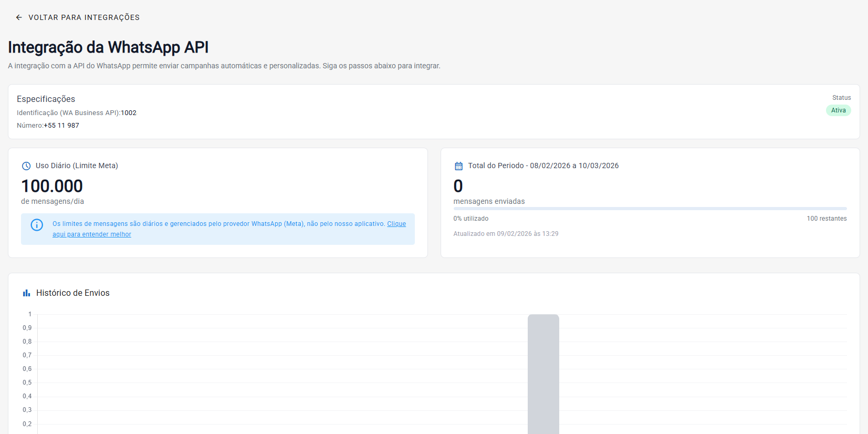Screen dimensions: 868x434
Task: Click the 'Integração da WhatsApp API' title
Action: [108, 47]
